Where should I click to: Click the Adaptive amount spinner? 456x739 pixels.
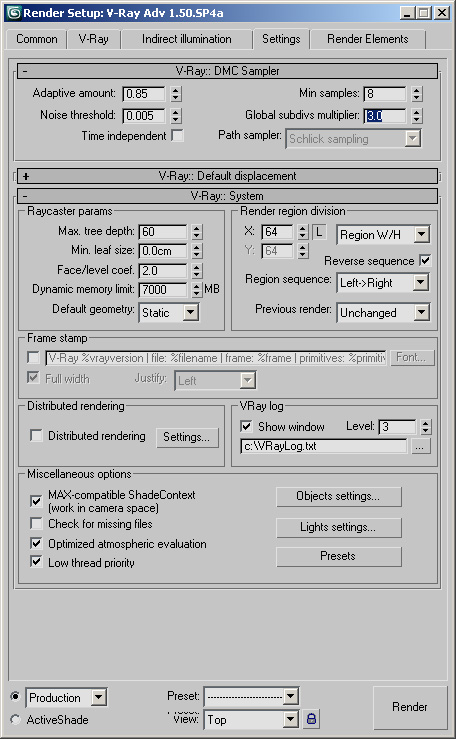coord(175,93)
